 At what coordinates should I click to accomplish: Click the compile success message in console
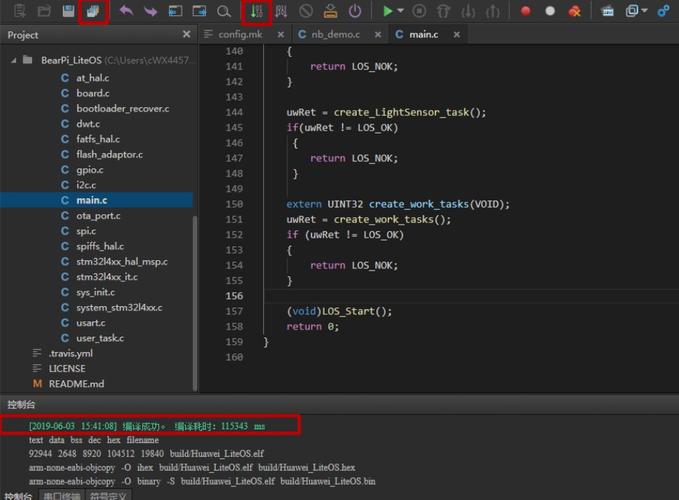(x=147, y=426)
